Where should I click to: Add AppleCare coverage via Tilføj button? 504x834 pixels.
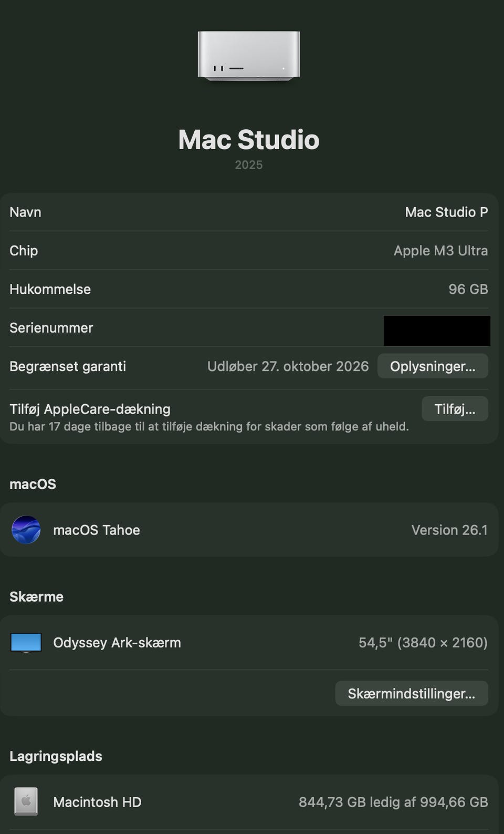455,409
